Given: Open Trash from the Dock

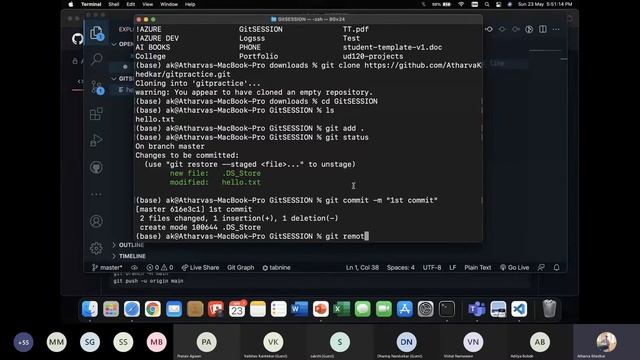Looking at the screenshot, I should point(549,309).
